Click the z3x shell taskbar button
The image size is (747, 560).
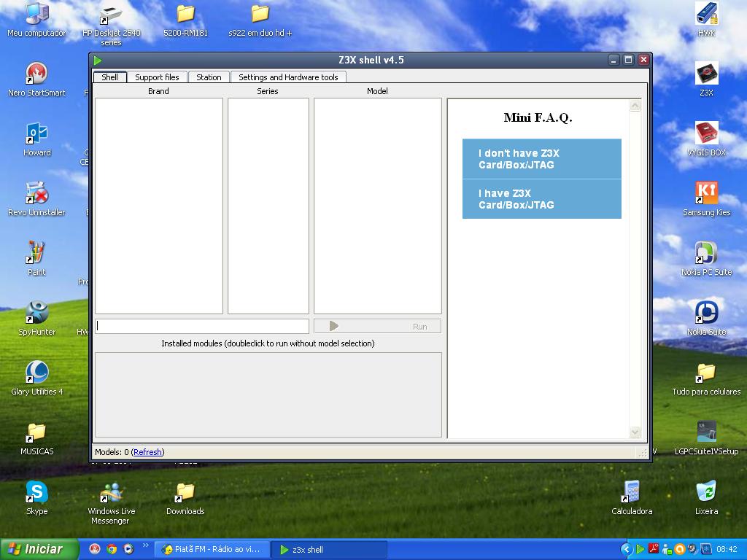(329, 550)
